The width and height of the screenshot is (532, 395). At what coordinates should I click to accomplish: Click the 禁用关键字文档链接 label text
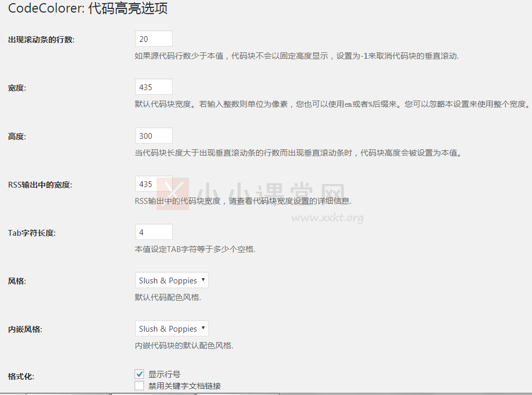tap(184, 386)
